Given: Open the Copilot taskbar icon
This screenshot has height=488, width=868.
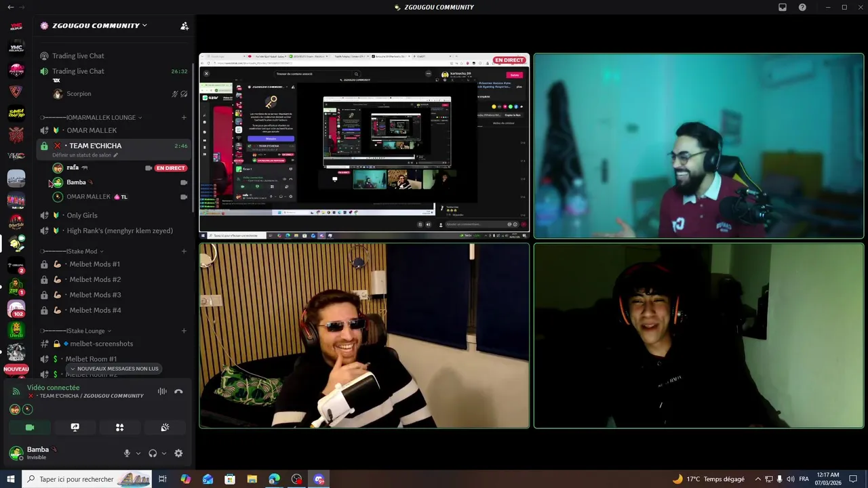Looking at the screenshot, I should coord(185,479).
